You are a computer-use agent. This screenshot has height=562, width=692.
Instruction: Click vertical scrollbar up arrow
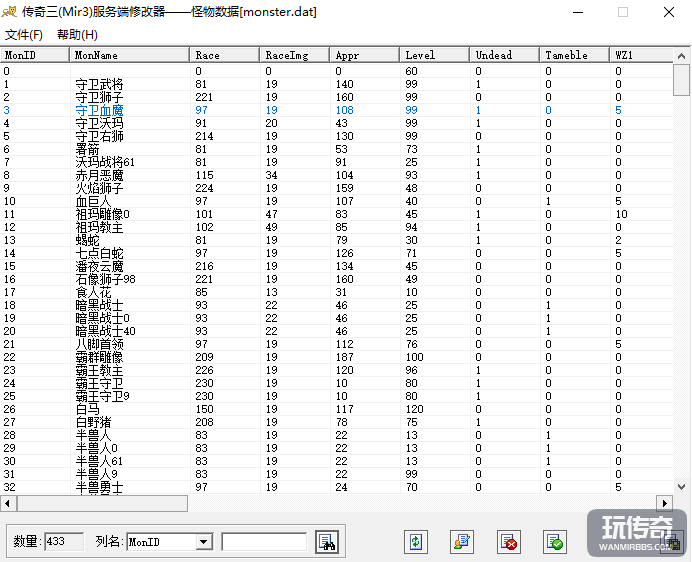pos(681,56)
